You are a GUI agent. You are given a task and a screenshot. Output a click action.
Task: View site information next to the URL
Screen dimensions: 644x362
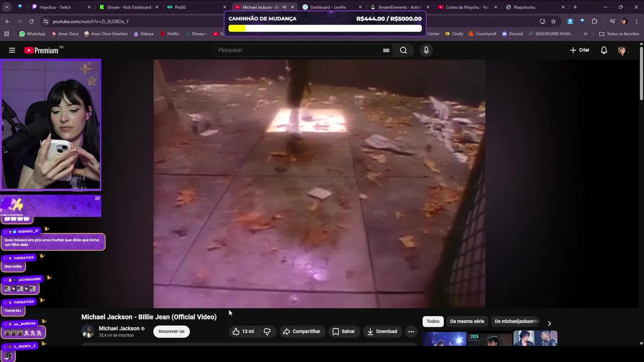(46, 21)
